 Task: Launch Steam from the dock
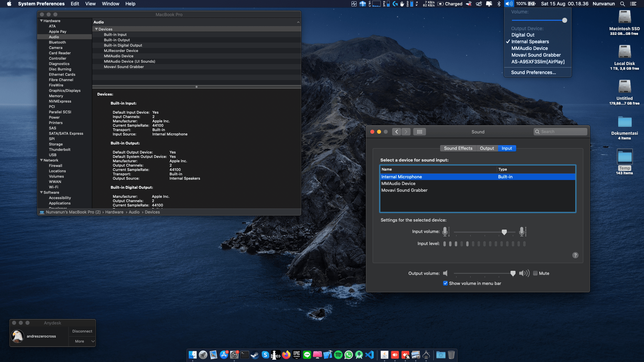point(255,355)
